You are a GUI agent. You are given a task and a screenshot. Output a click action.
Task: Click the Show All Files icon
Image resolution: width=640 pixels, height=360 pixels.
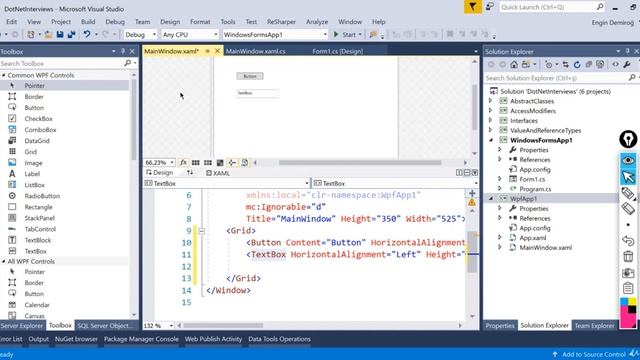click(600, 64)
